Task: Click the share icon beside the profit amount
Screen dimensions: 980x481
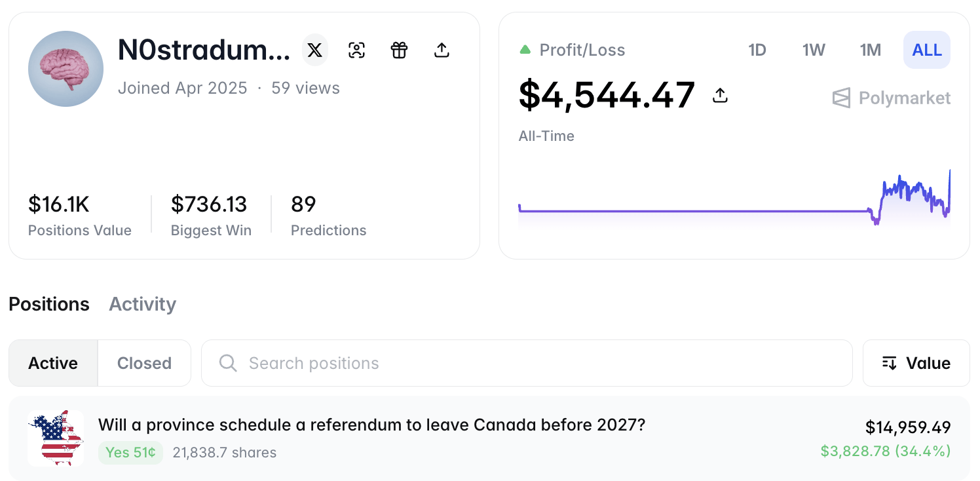Action: (720, 96)
